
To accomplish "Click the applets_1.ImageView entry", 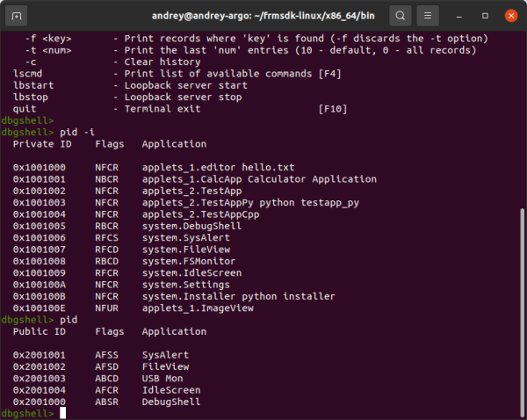I will (198, 308).
